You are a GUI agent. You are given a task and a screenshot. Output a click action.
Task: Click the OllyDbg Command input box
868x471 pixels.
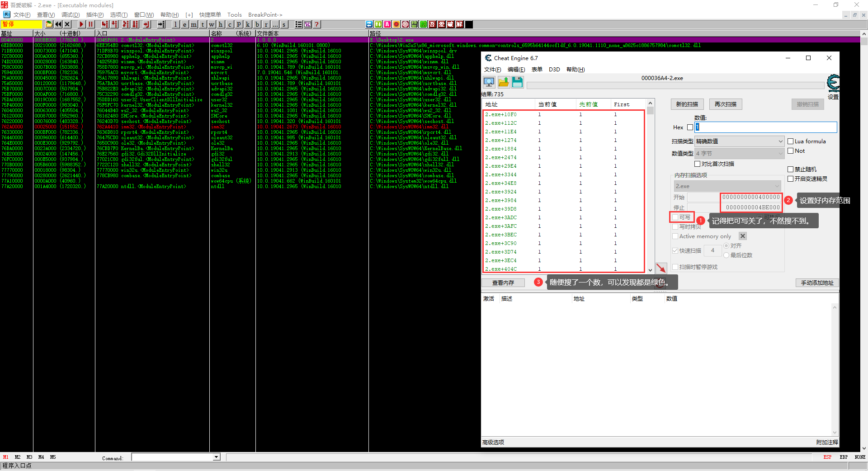click(x=172, y=457)
